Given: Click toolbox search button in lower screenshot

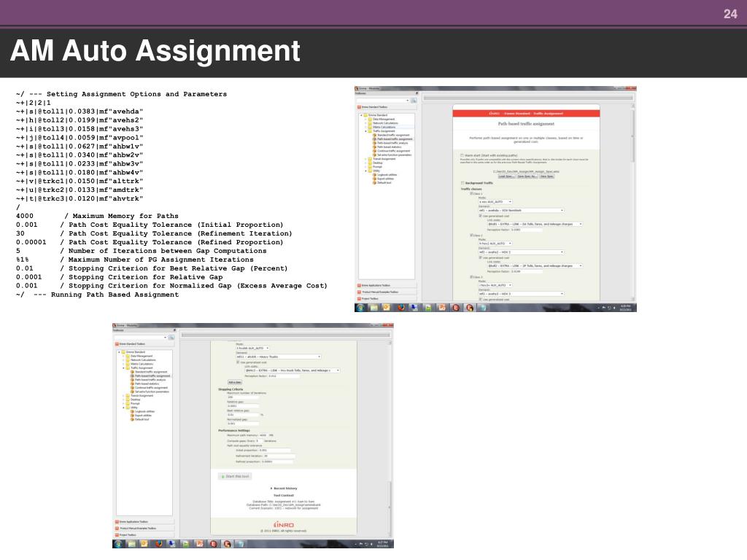Looking at the screenshot, I should [171, 337].
